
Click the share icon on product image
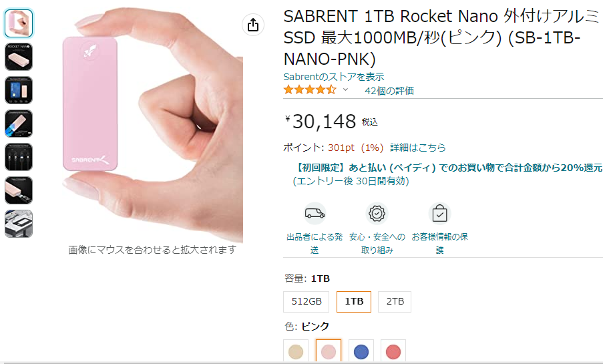point(253,25)
